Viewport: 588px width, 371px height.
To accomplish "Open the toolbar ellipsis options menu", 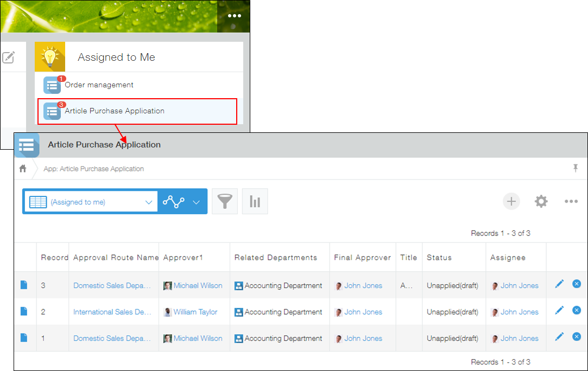I will [x=571, y=201].
